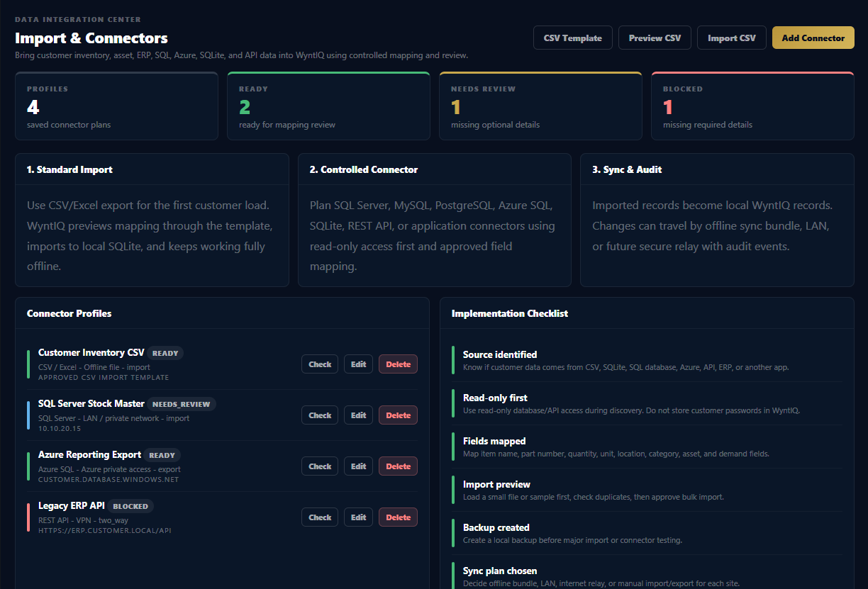The image size is (868, 589).
Task: Edit the Legacy ERP API profile
Action: 359,517
